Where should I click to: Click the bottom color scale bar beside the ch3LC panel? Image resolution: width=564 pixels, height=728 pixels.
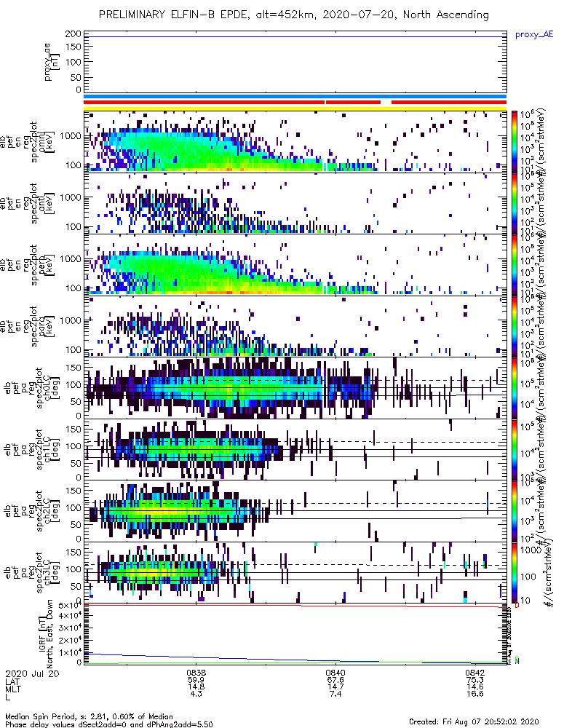[x=514, y=572]
